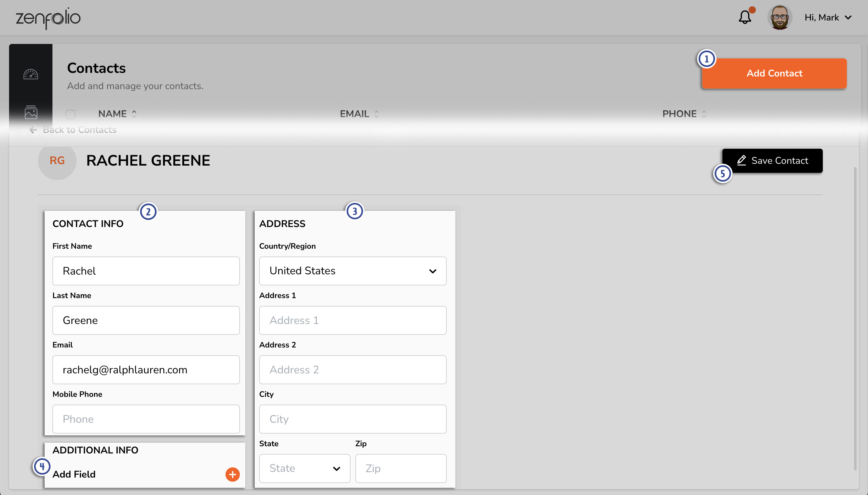
Task: Click the Back to Contacts arrow icon
Action: (32, 129)
